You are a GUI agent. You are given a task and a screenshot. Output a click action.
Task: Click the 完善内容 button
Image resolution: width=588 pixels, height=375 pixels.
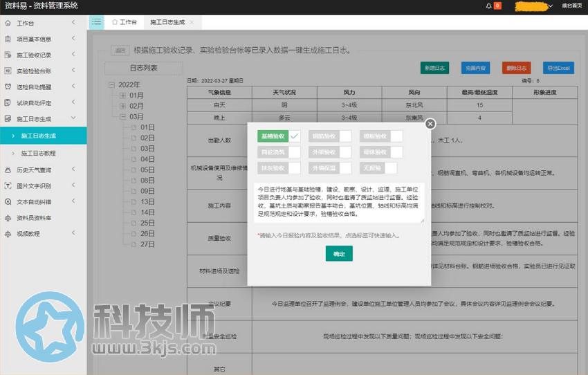pyautogui.click(x=475, y=68)
